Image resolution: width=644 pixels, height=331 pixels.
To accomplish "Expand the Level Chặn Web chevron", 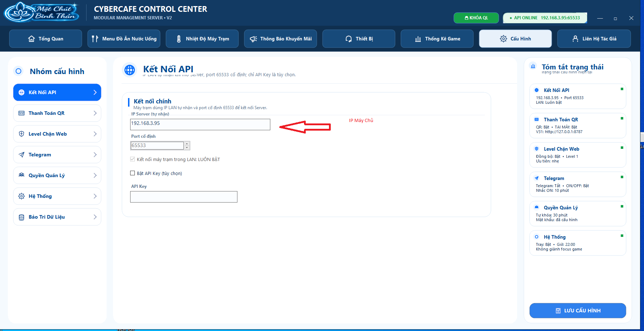I will pyautogui.click(x=95, y=134).
